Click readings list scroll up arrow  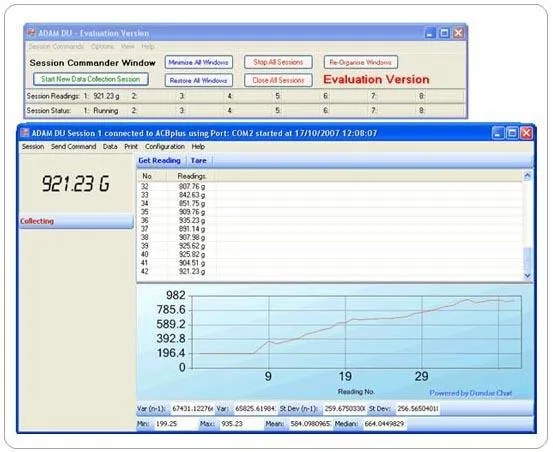click(527, 176)
